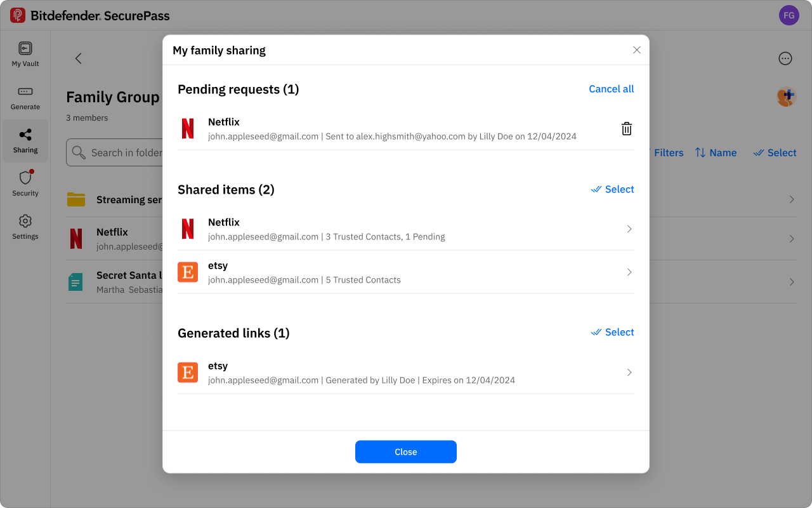Click the Generated links (1) heading
The image size is (812, 508).
(233, 333)
